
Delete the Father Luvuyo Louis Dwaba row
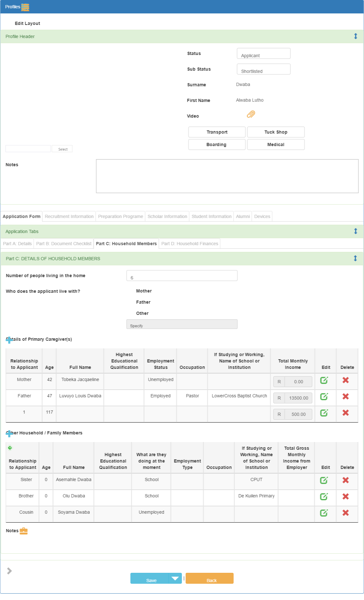345,396
